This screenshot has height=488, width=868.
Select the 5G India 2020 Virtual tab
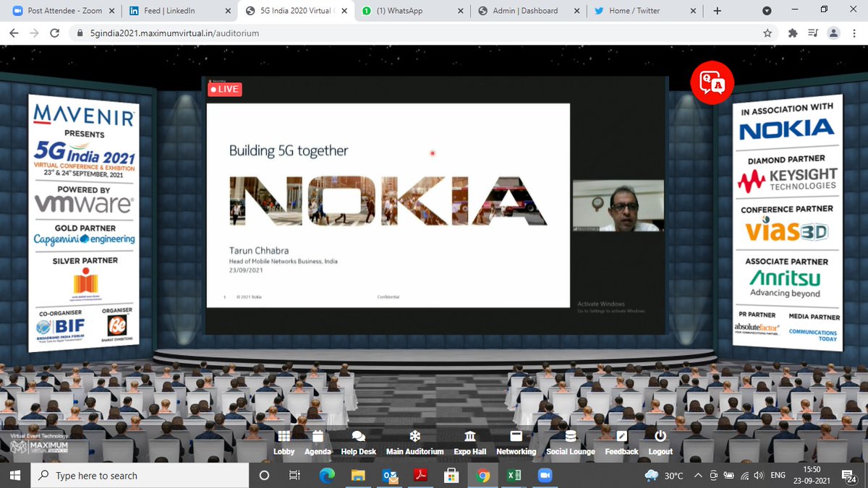point(297,11)
